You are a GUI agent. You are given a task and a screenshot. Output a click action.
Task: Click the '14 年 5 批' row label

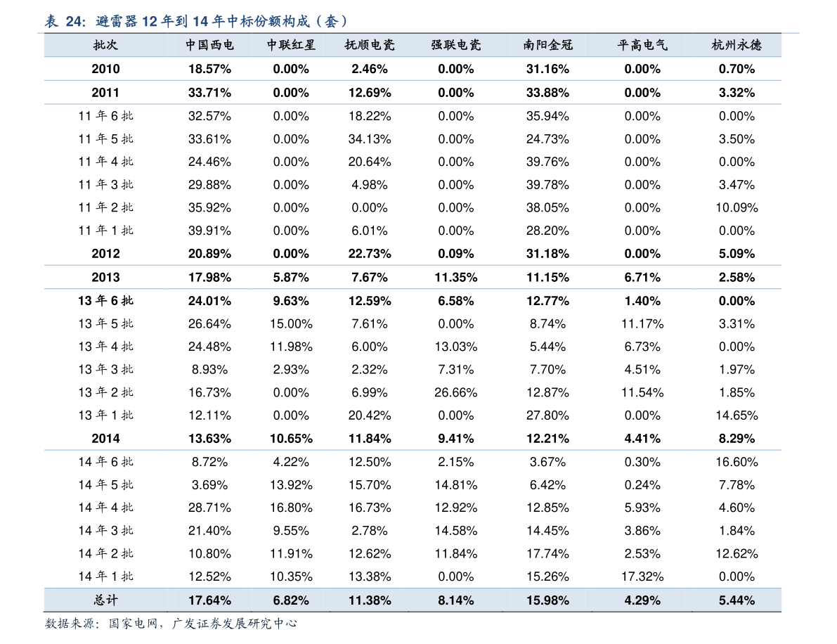105,485
